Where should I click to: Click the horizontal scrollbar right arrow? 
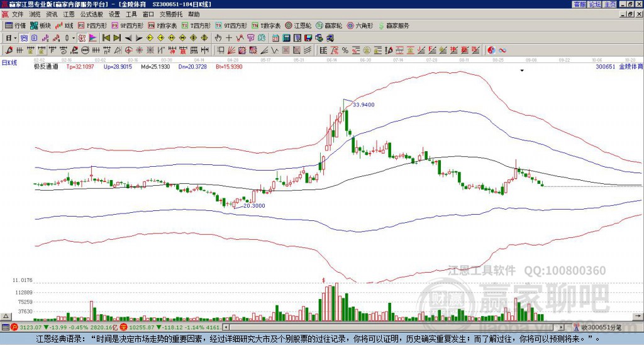562,327
